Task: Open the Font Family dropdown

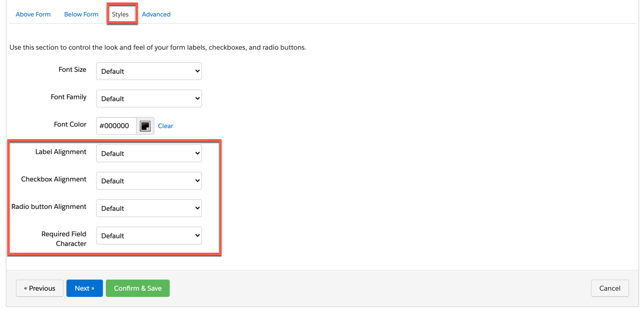Action: click(x=149, y=99)
